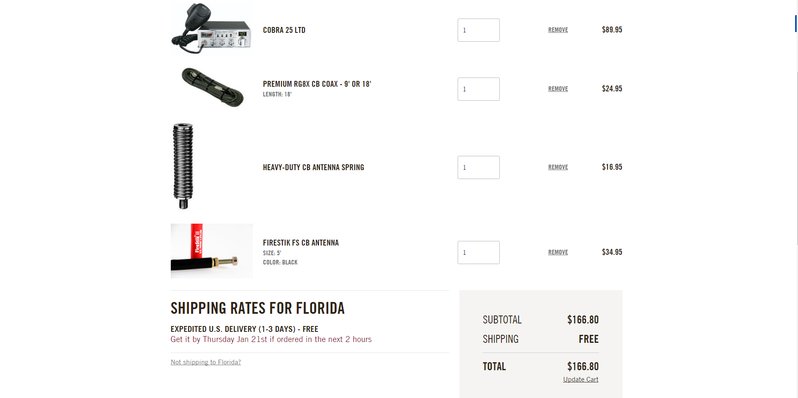Remove Firestik FS CB antenna
798x398 pixels.
[558, 252]
